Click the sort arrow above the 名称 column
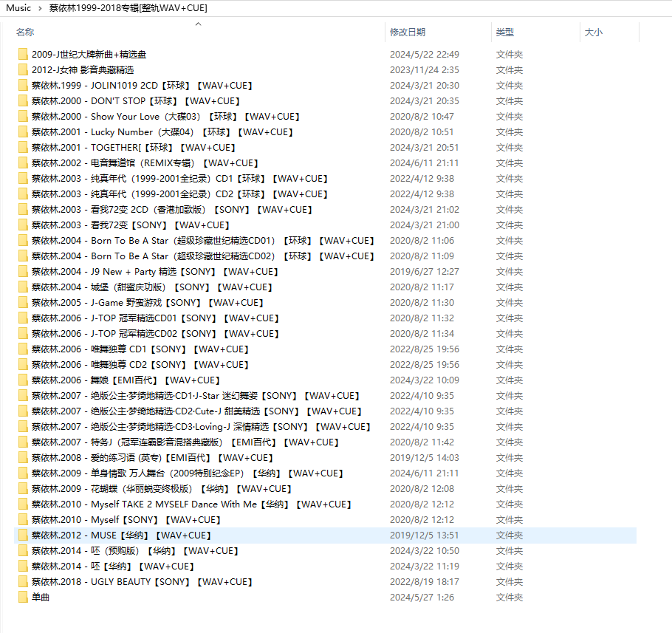Viewport: 672px width, 633px height. coord(198,24)
